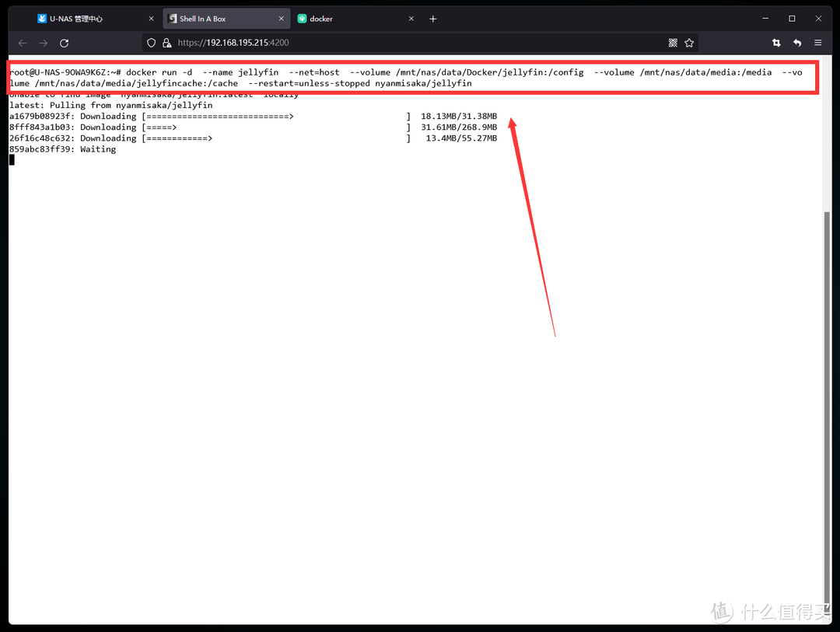Click the 8fff843a1b03 Downloading line
Viewport: 840px width, 632px height.
253,127
